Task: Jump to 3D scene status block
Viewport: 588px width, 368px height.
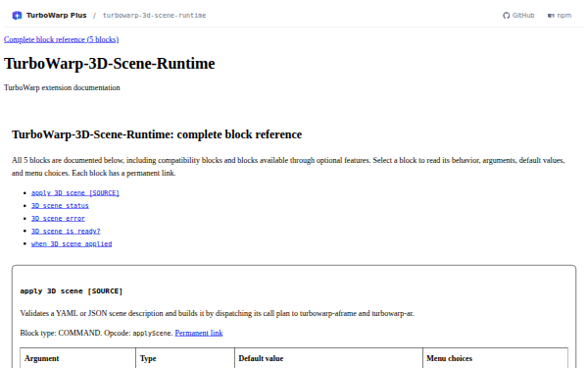Action: tap(60, 206)
